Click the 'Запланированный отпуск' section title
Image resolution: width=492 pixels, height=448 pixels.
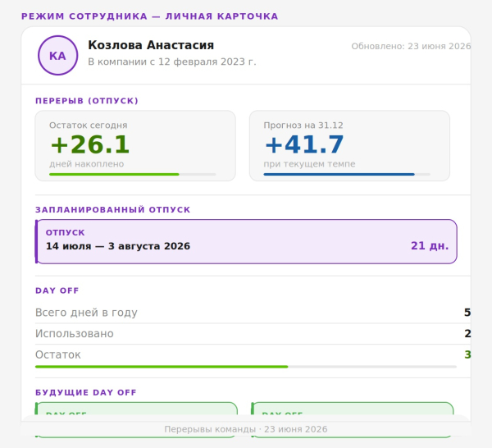[x=112, y=210]
